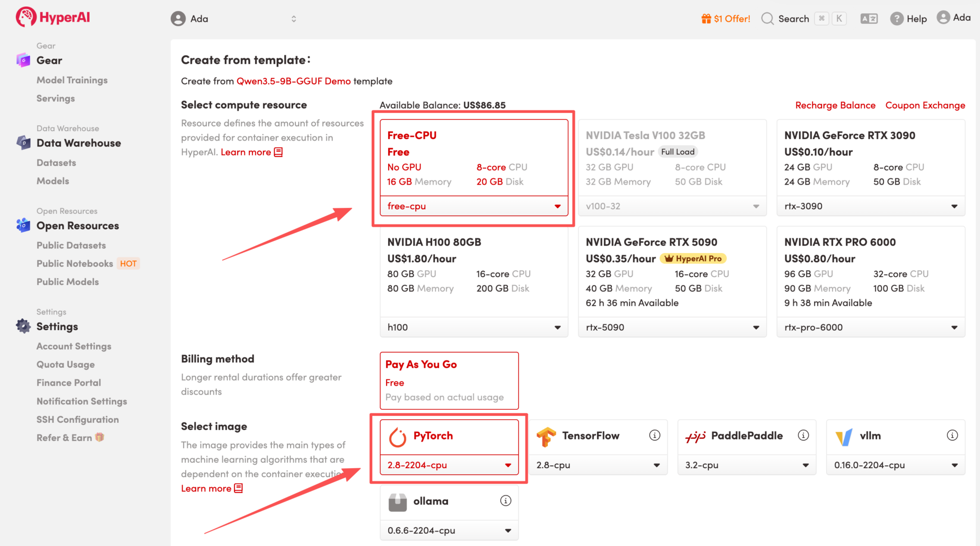Show info for the ollama image
980x546 pixels.
coord(505,500)
